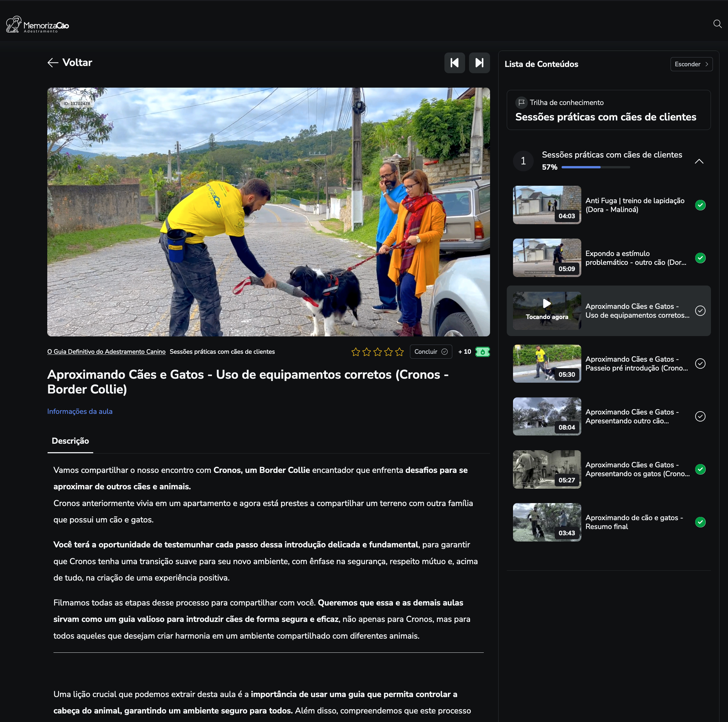
Task: Click the Trilha de conhecimento flag icon
Action: pos(521,102)
